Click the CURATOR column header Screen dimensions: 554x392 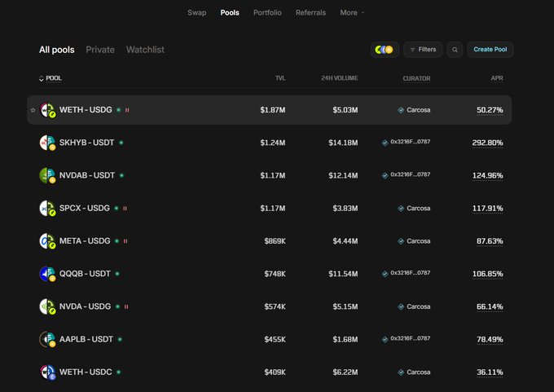416,78
